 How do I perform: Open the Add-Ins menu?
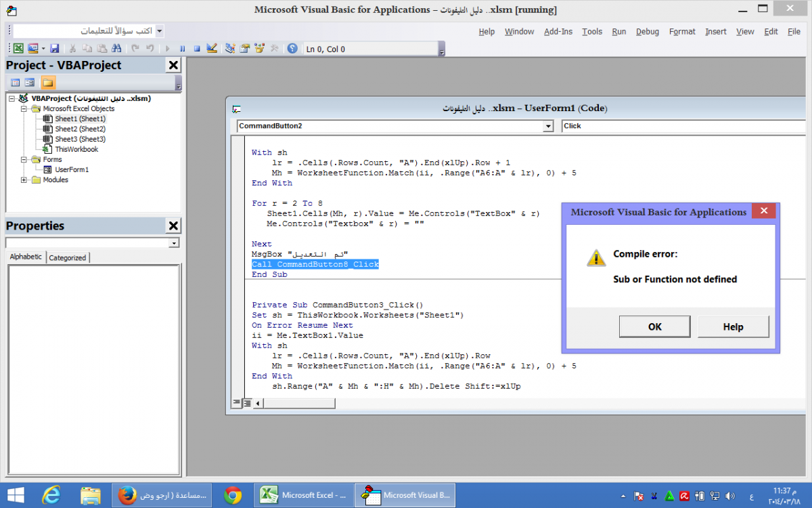pos(558,31)
